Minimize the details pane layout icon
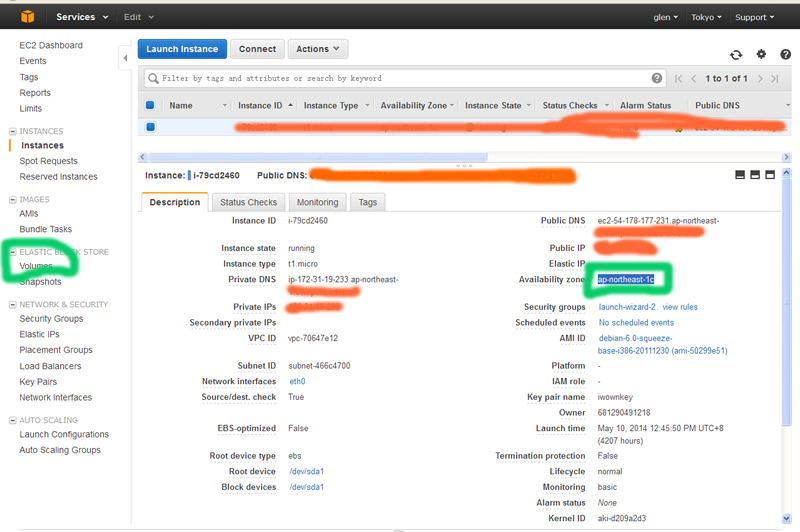The height and width of the screenshot is (532, 800). tap(740, 175)
